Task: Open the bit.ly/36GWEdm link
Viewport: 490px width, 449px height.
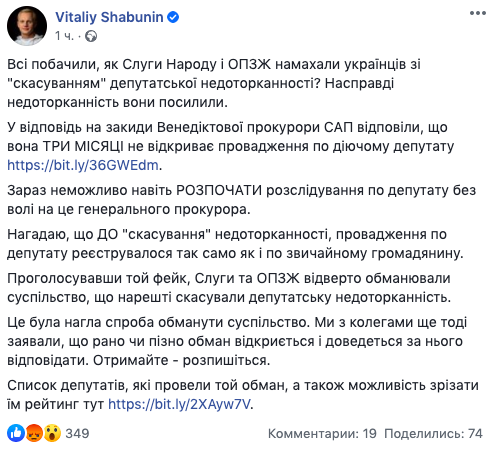Action: (x=83, y=165)
